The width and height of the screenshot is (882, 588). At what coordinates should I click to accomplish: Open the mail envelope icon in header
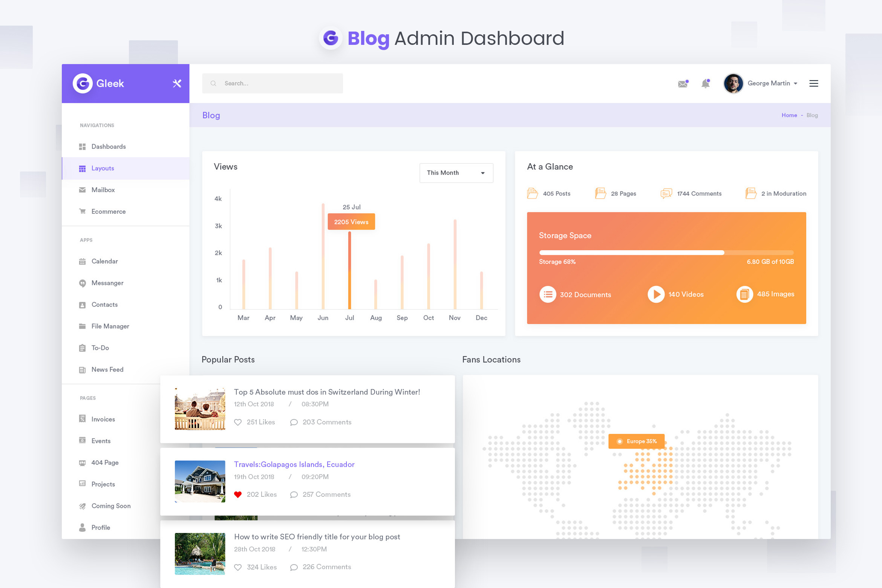tap(683, 84)
